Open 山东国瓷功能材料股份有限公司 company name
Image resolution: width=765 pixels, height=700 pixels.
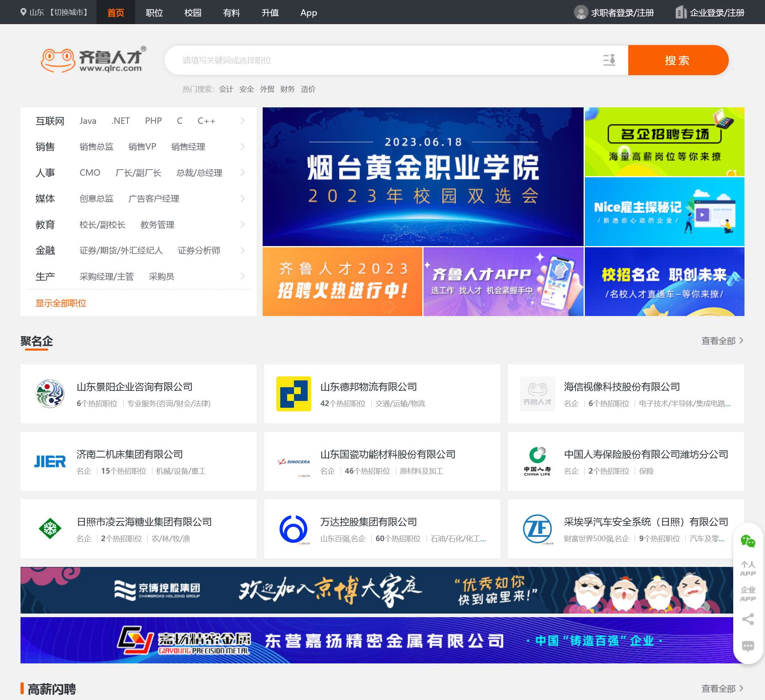388,454
